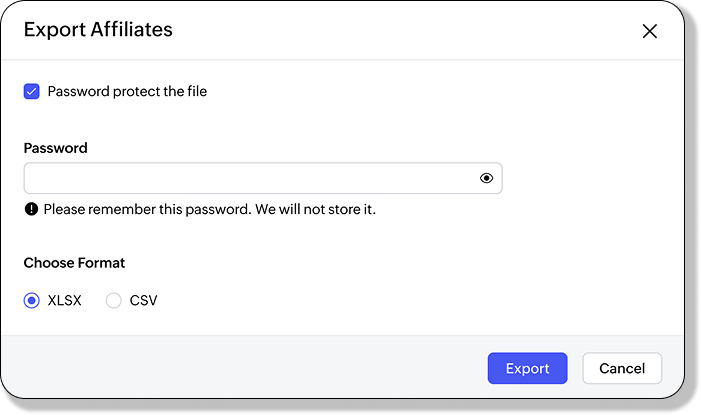Image resolution: width=701 pixels, height=415 pixels.
Task: Uncheck the password protect checkbox
Action: (x=32, y=91)
